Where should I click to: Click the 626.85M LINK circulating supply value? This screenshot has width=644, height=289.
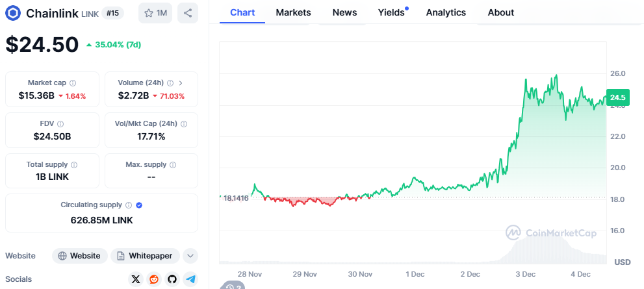[x=102, y=220]
